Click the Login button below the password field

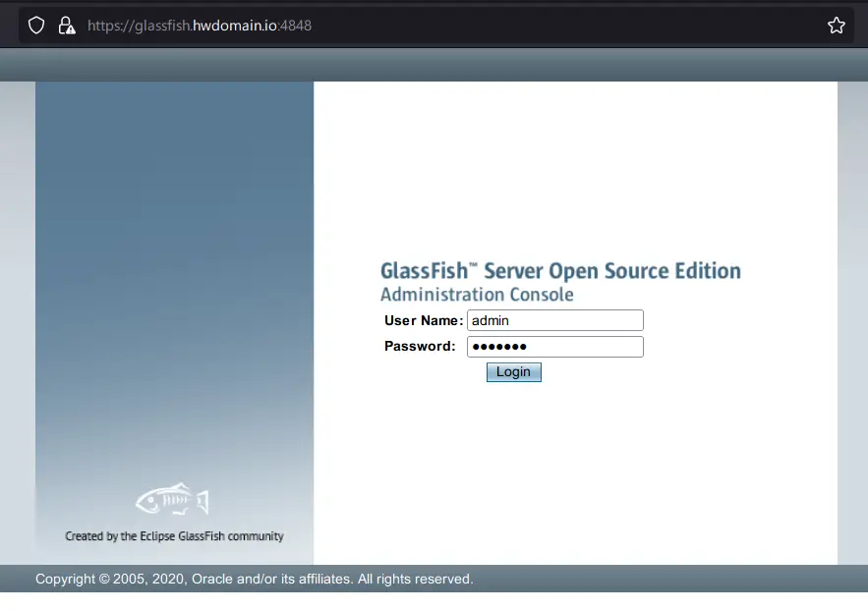tap(513, 371)
